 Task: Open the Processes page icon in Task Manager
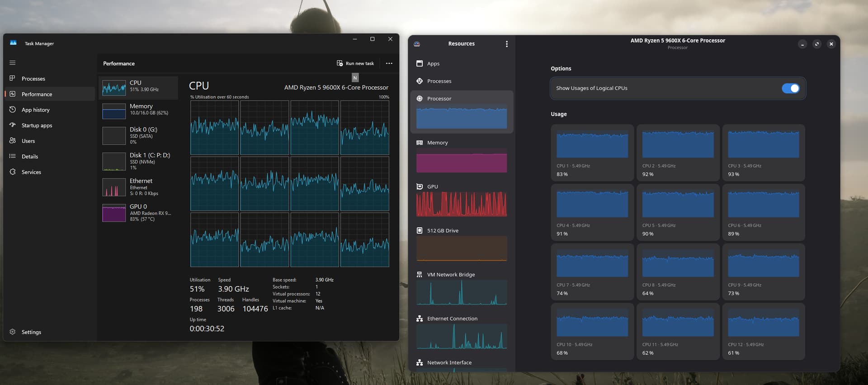point(13,78)
